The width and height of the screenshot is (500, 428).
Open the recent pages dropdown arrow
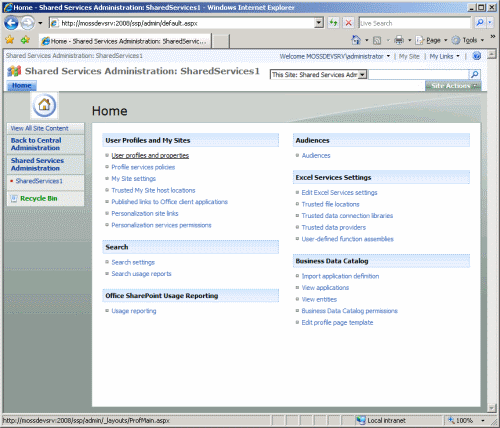[40, 23]
